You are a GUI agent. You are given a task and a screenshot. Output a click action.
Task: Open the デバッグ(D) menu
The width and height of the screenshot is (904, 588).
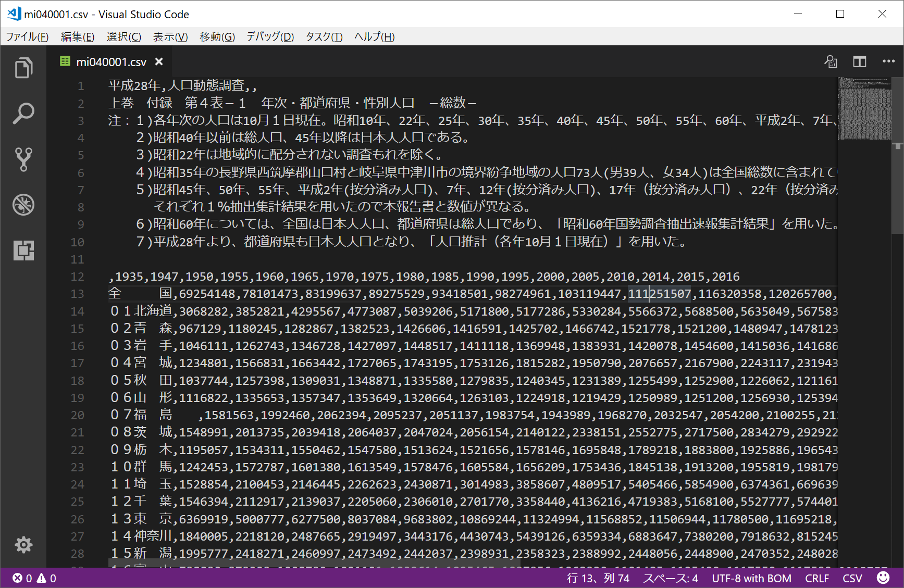tap(270, 37)
